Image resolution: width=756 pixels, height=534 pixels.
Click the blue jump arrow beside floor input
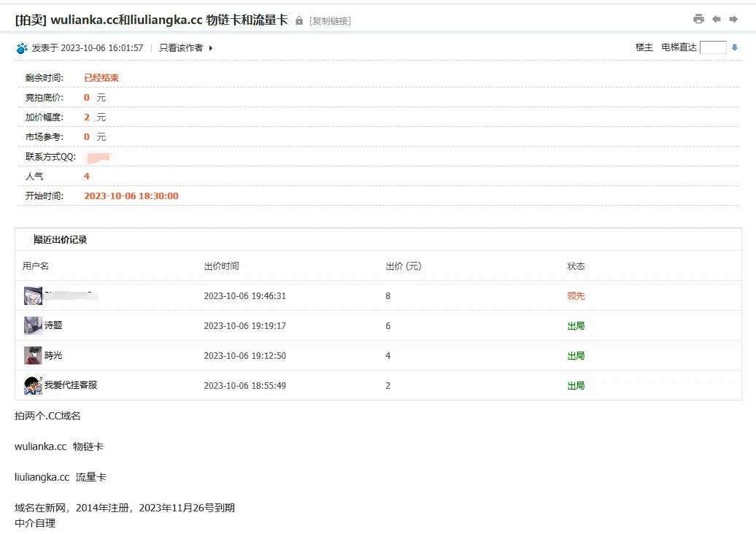click(x=735, y=47)
